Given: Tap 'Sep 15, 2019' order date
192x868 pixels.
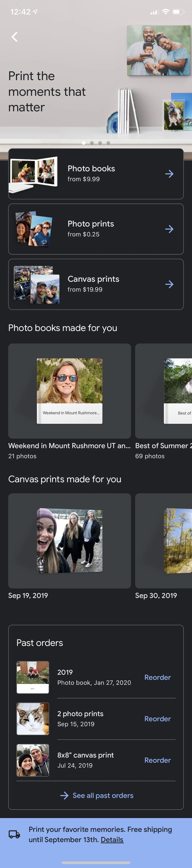Looking at the screenshot, I should point(76,724).
